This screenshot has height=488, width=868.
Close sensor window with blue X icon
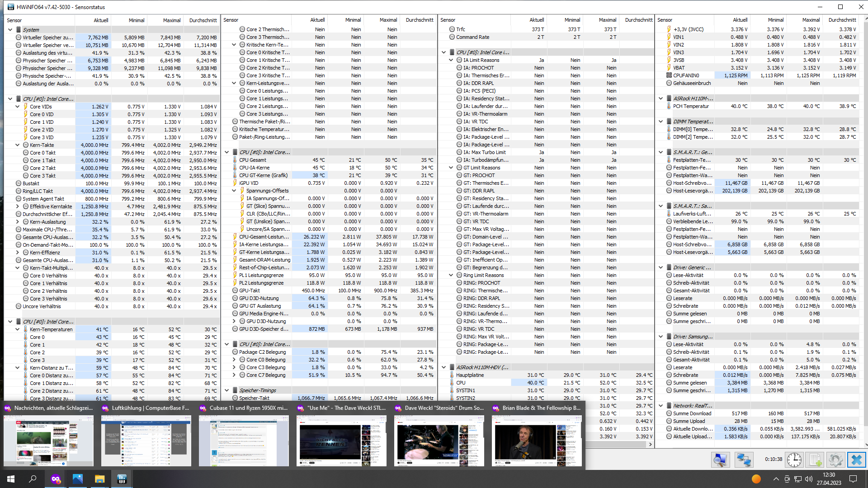pos(856,460)
